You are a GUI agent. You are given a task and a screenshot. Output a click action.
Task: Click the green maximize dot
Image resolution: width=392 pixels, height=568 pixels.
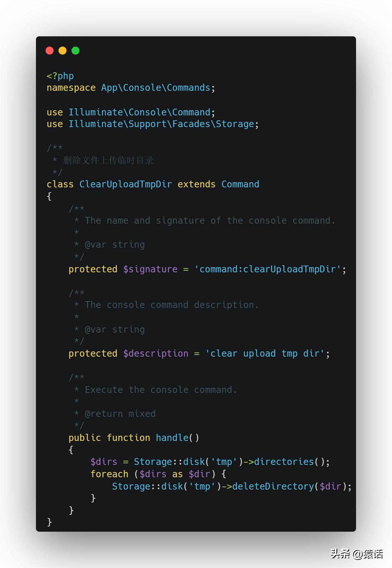(x=75, y=51)
